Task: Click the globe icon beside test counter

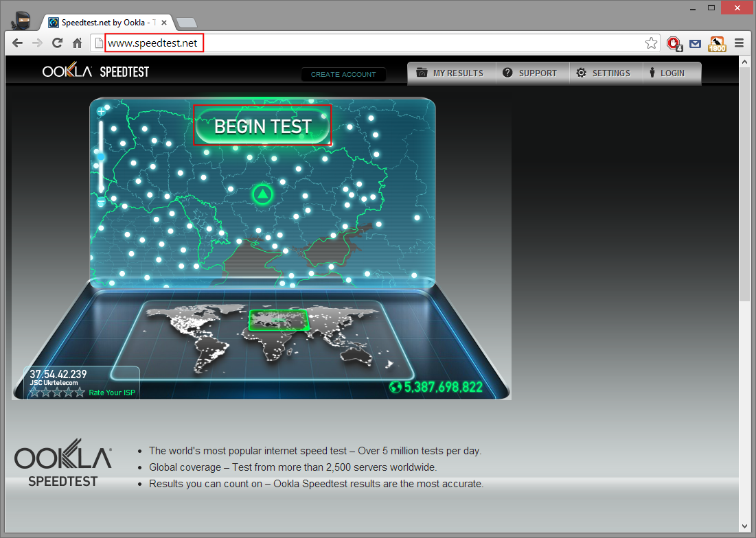Action: pyautogui.click(x=396, y=387)
